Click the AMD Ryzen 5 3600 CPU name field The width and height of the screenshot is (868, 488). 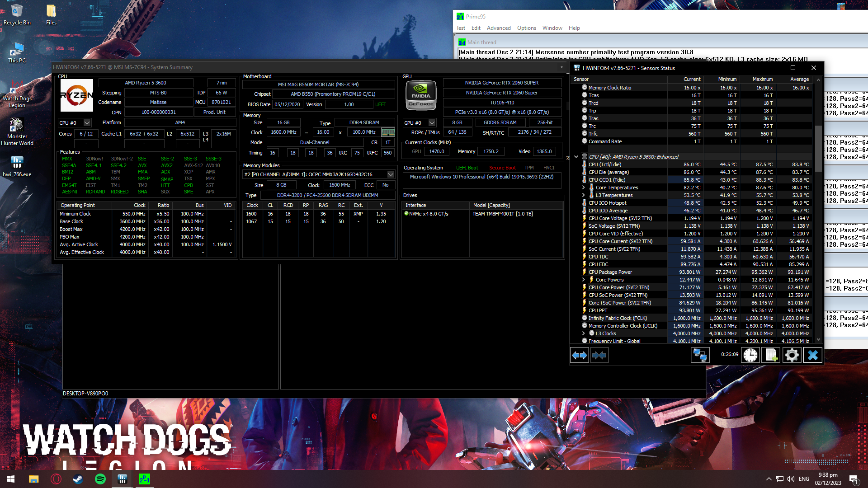click(146, 83)
